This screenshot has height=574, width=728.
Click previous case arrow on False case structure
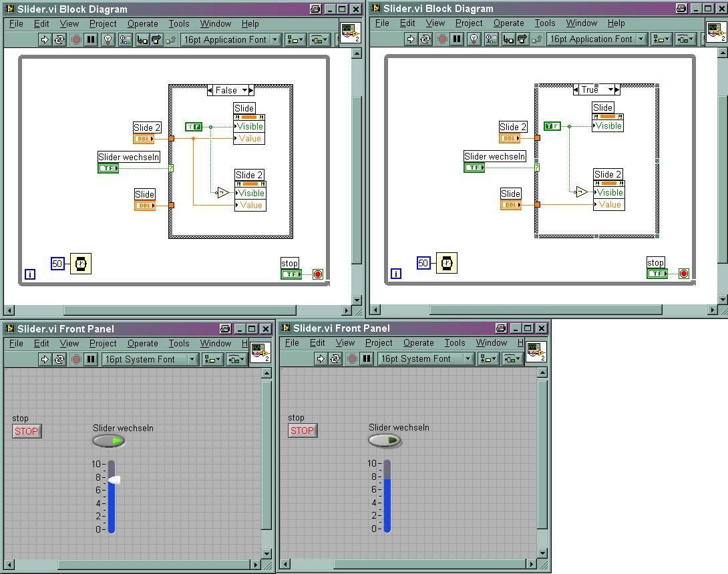coord(210,90)
